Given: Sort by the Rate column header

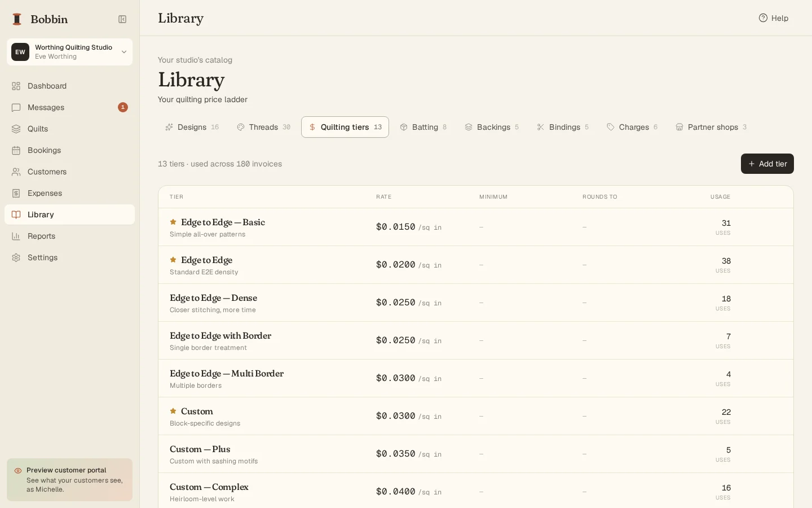Looking at the screenshot, I should (x=383, y=197).
